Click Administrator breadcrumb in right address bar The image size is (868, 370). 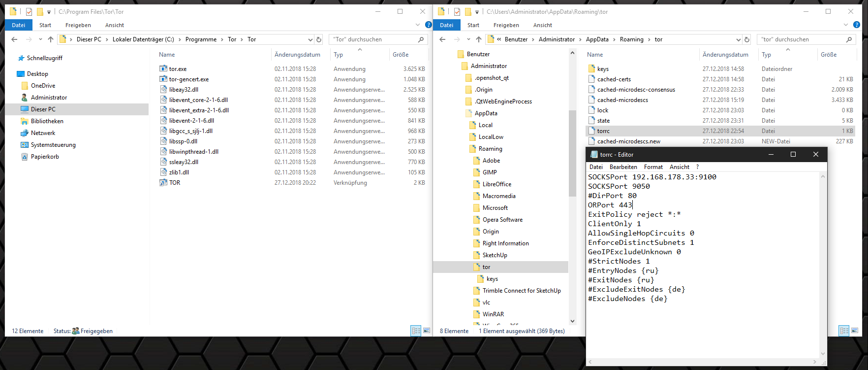pyautogui.click(x=557, y=39)
